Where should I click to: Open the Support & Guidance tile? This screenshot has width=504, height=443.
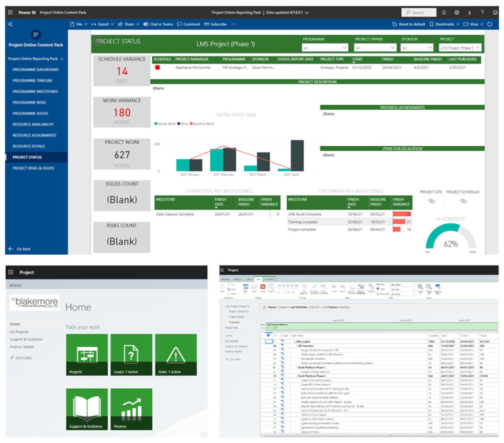(x=87, y=409)
